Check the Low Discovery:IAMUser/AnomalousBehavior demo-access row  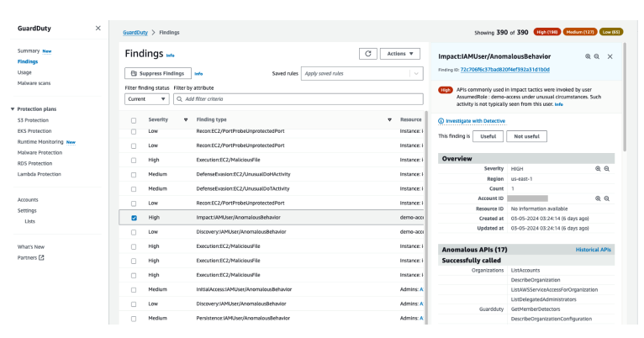(134, 232)
